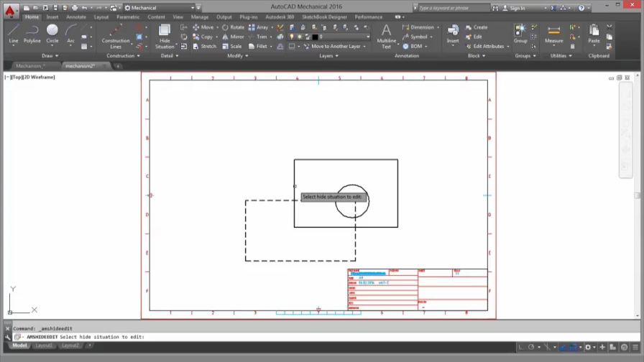Click the Measure tool
Viewport: 644px width, 362px height.
point(553,34)
